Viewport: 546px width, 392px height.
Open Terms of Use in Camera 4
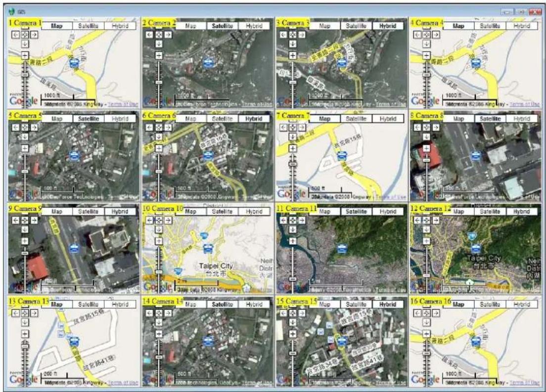click(x=525, y=104)
